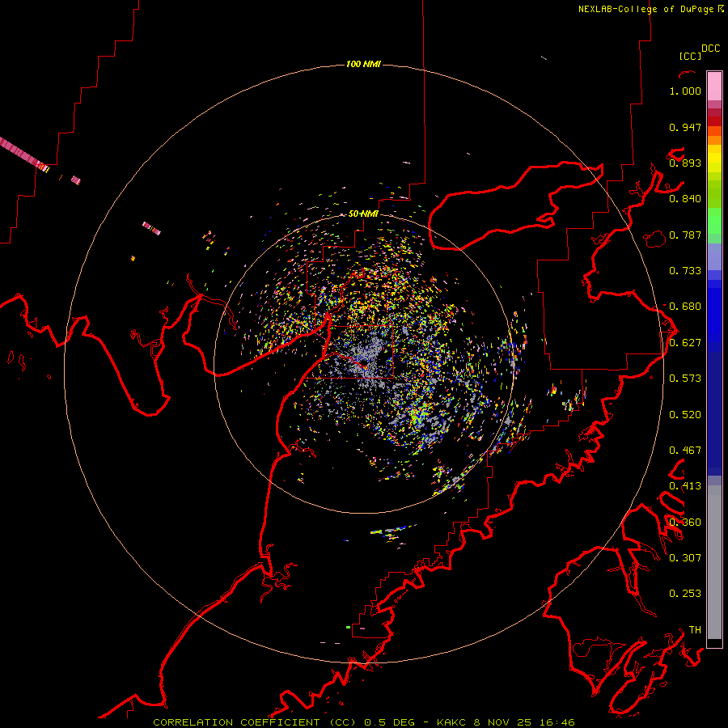
Task: Click the 0.840 legend value
Action: point(685,199)
